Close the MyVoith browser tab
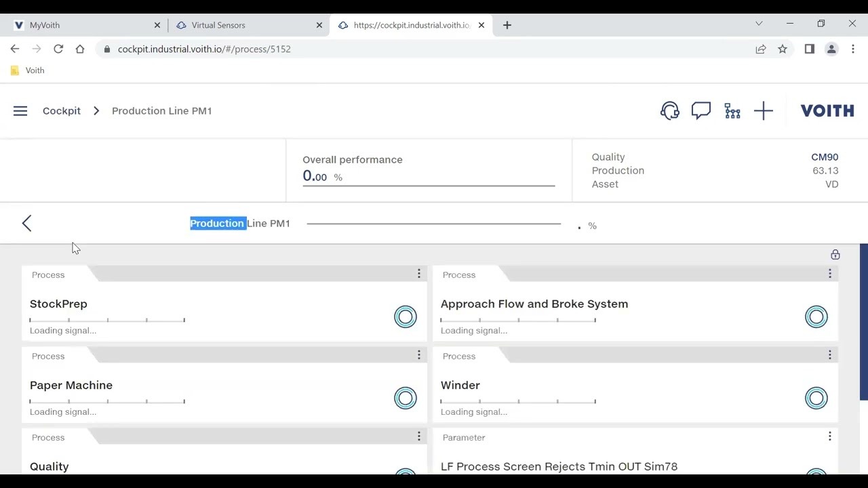Screen dimensions: 868x488 pyautogui.click(x=157, y=25)
